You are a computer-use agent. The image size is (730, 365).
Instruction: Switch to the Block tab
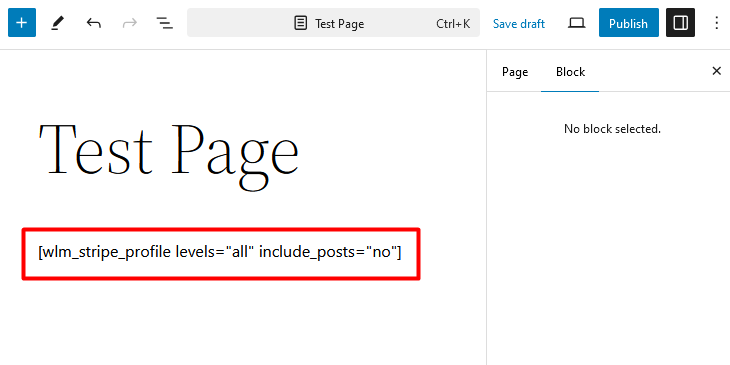click(570, 72)
